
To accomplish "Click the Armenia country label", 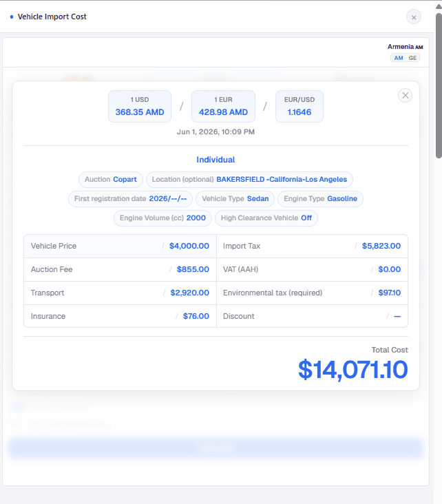I will click(405, 47).
